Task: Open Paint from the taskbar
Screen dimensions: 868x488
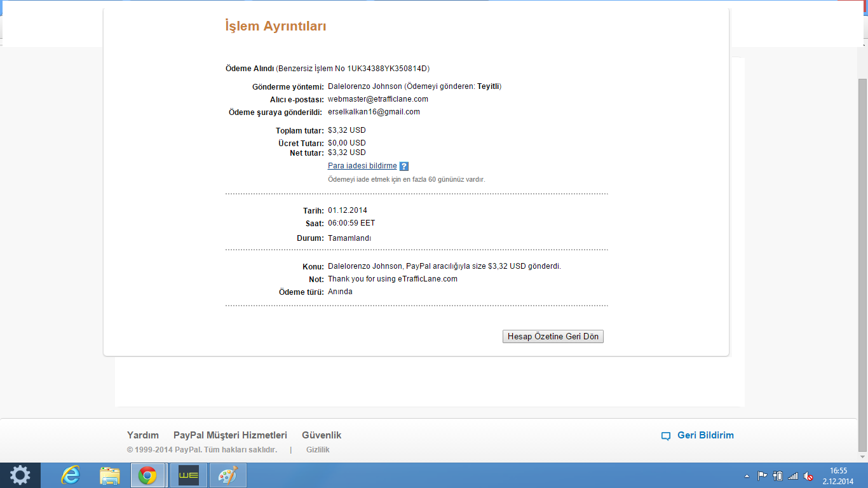Action: point(227,475)
